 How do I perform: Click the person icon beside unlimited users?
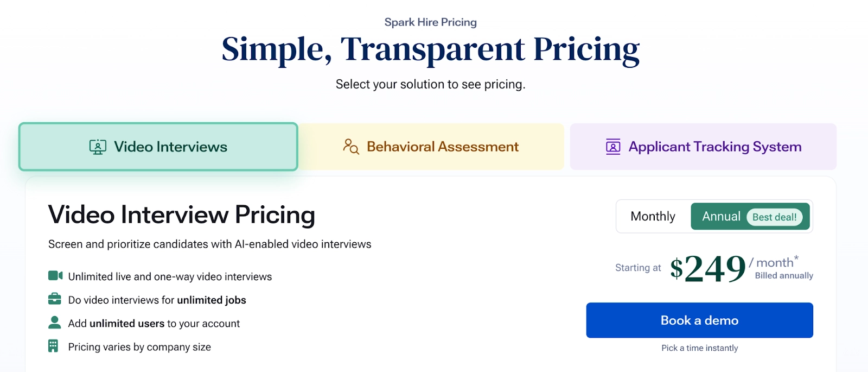click(54, 323)
